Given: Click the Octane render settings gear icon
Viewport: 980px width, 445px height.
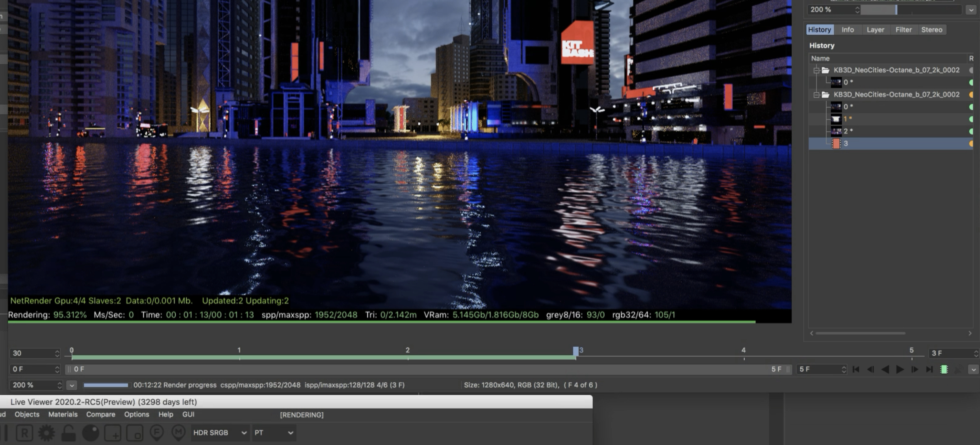Looking at the screenshot, I should pyautogui.click(x=46, y=433).
